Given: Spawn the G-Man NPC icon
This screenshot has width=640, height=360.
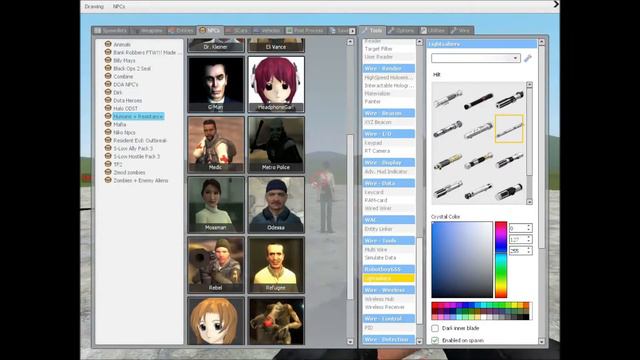Looking at the screenshot, I should [216, 84].
